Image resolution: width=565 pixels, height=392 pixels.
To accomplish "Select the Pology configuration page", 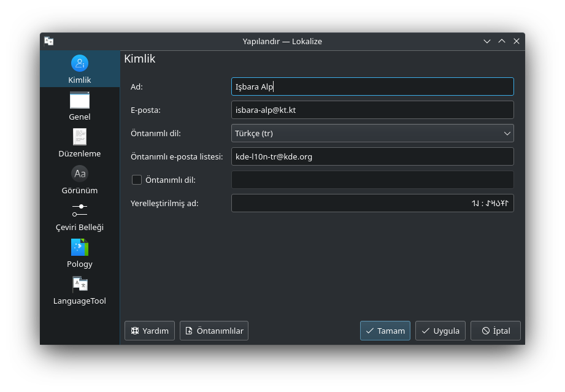I will (80, 253).
